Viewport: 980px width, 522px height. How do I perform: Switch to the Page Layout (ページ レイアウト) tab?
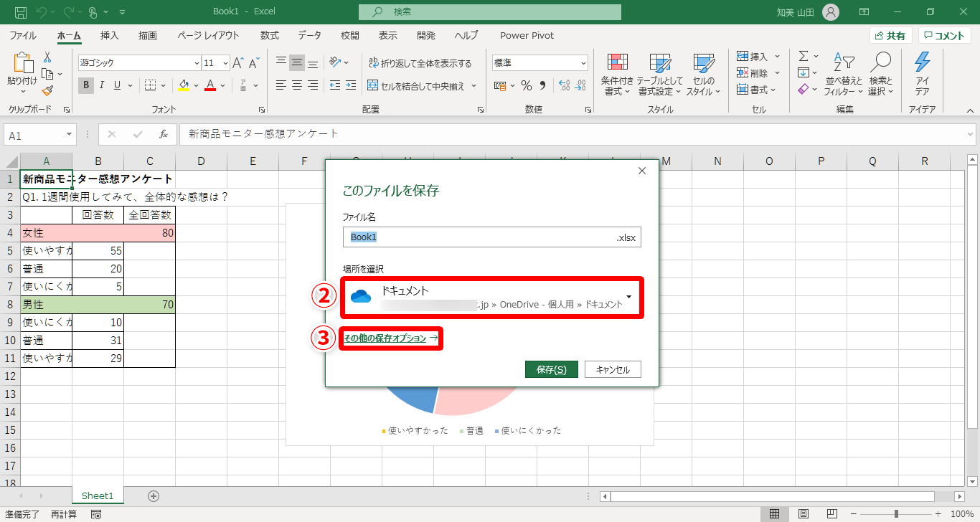pyautogui.click(x=208, y=35)
